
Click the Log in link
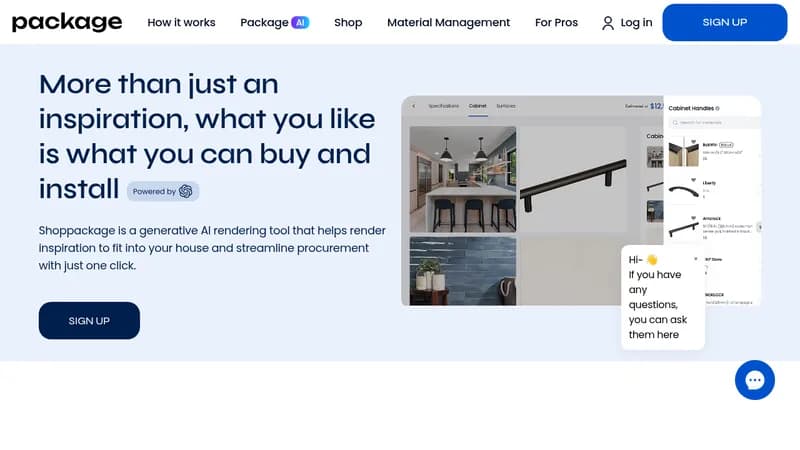(636, 22)
